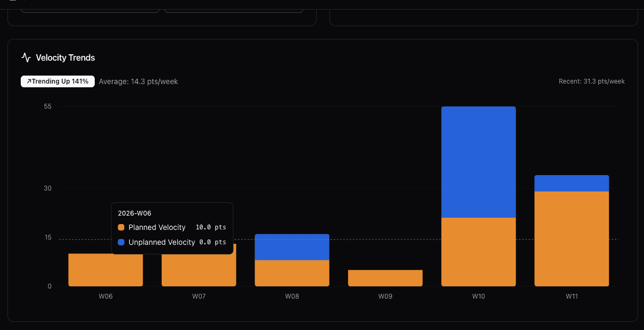Click the W11 orange planned segment
This screenshot has width=644, height=330.
click(571, 238)
